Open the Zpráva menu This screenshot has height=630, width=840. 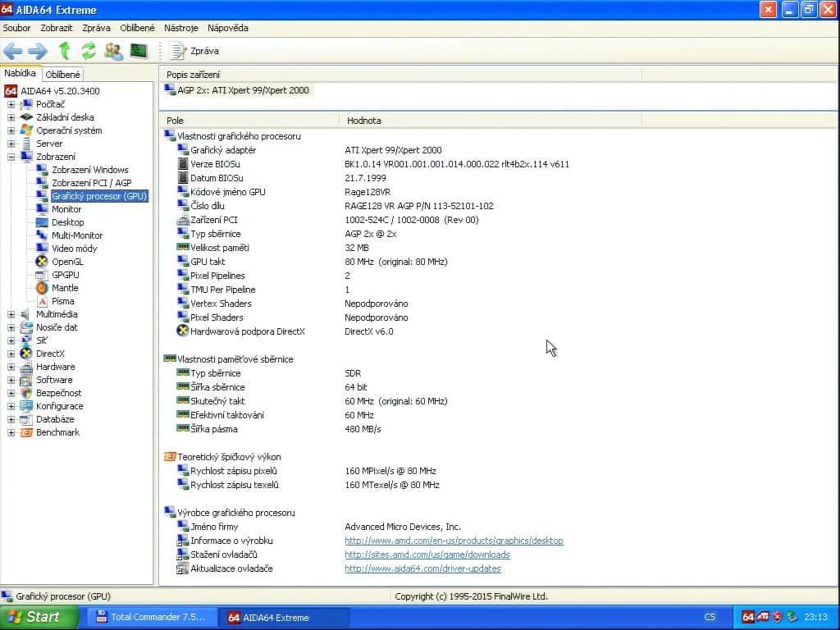(x=97, y=28)
